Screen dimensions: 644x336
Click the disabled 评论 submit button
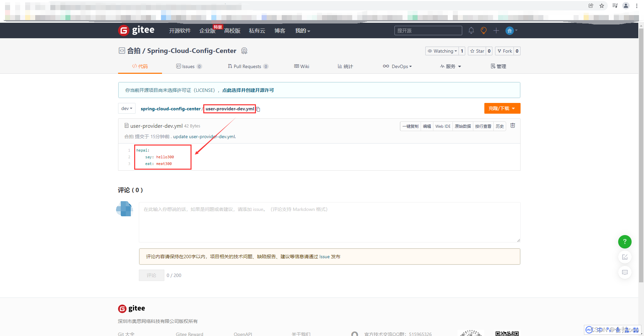tap(151, 275)
